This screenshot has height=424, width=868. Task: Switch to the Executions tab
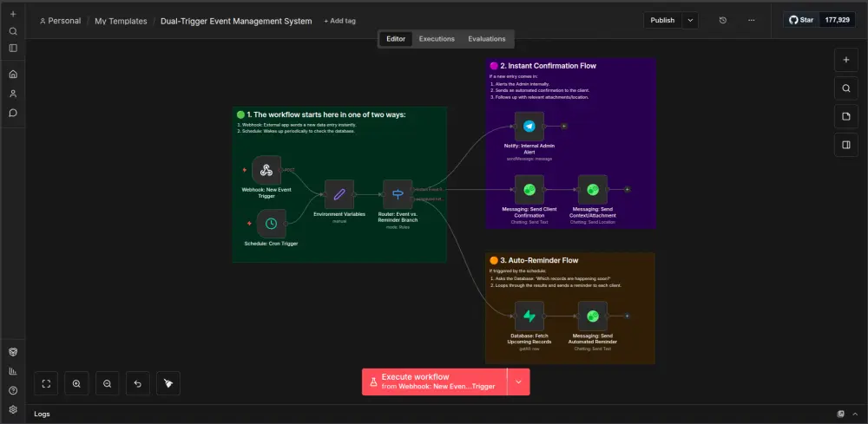(x=437, y=39)
